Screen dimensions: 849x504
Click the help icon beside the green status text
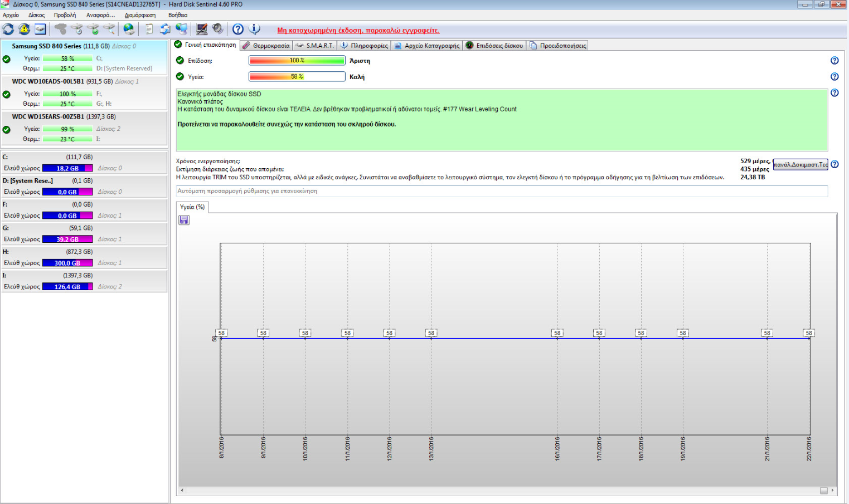pyautogui.click(x=835, y=93)
